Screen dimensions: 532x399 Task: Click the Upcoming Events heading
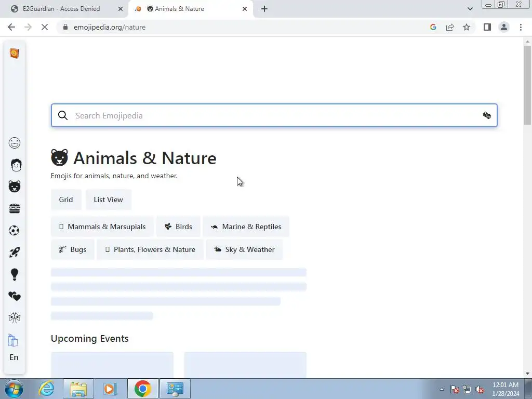tap(89, 339)
